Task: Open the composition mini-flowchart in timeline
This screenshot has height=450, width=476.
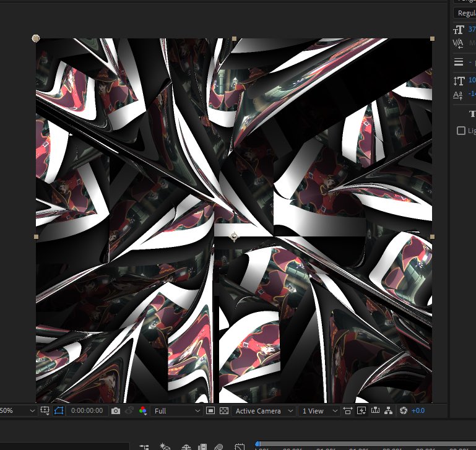Action: (144, 447)
